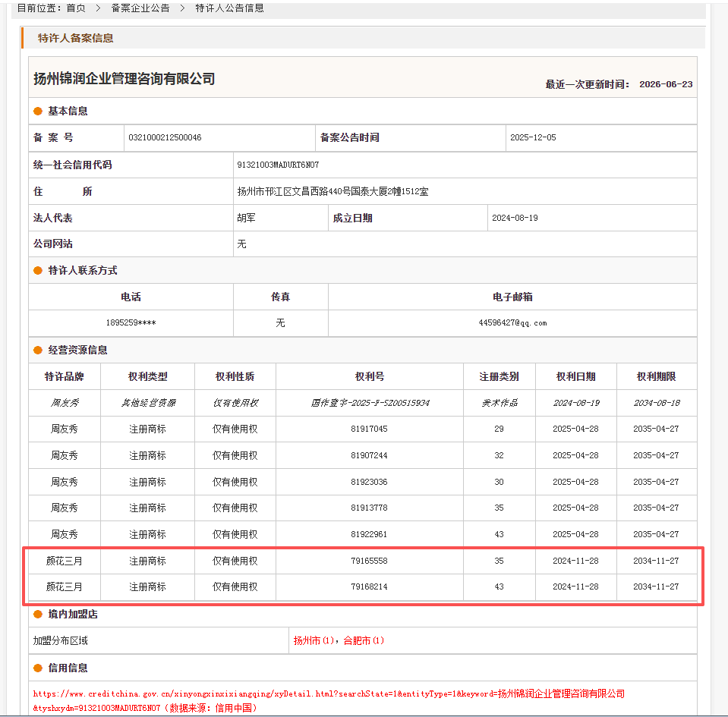The width and height of the screenshot is (728, 717).
Task: Click 其他经营资源 type cell
Action: click(x=147, y=403)
